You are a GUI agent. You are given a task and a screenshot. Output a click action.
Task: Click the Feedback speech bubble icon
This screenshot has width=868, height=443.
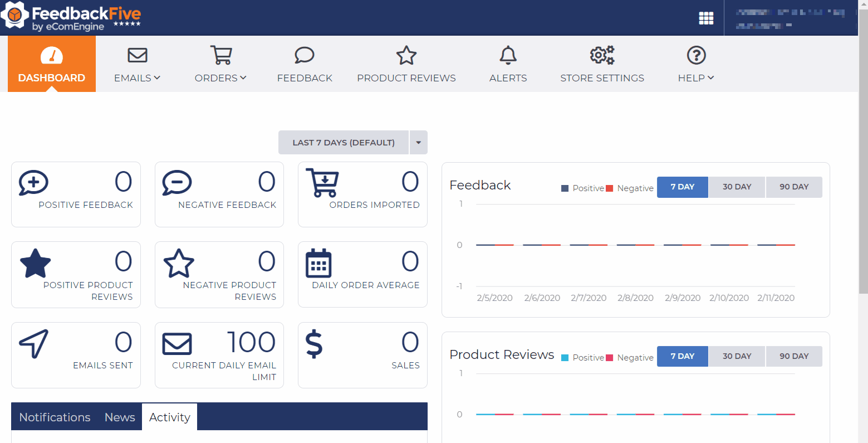304,55
